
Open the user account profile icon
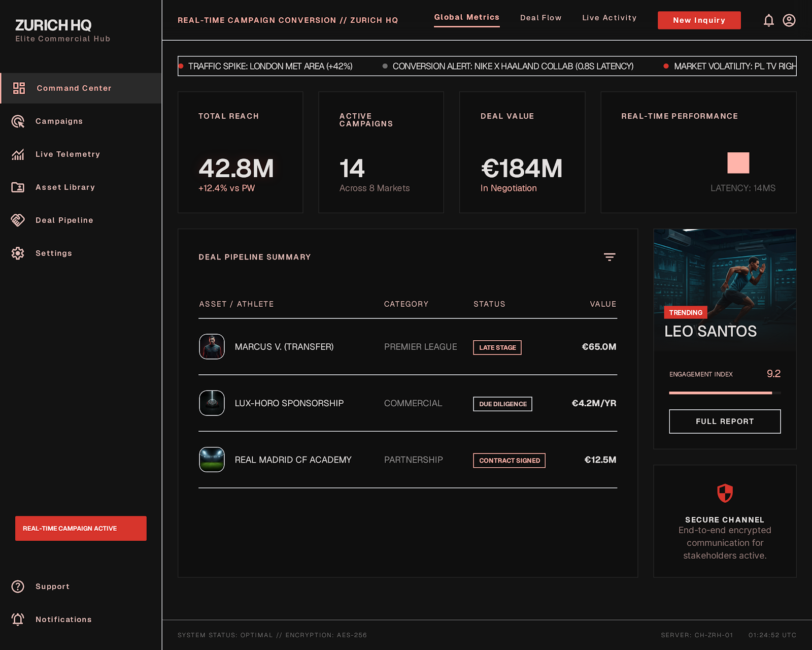789,20
